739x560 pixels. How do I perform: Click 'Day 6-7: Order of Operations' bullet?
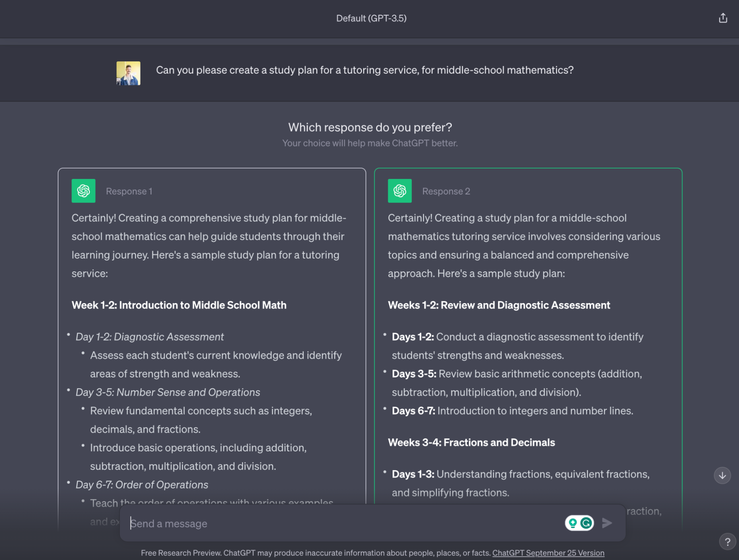142,485
